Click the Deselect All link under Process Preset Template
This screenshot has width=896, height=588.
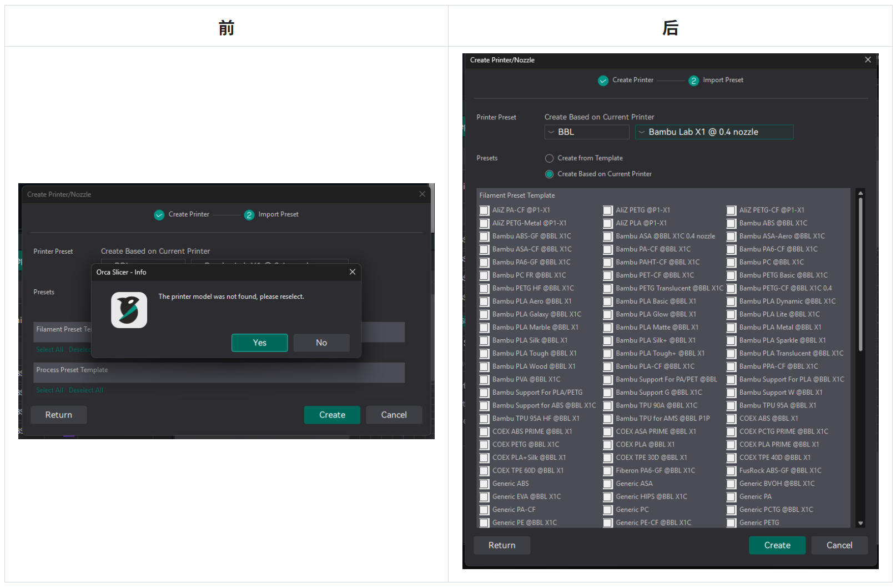click(x=86, y=390)
